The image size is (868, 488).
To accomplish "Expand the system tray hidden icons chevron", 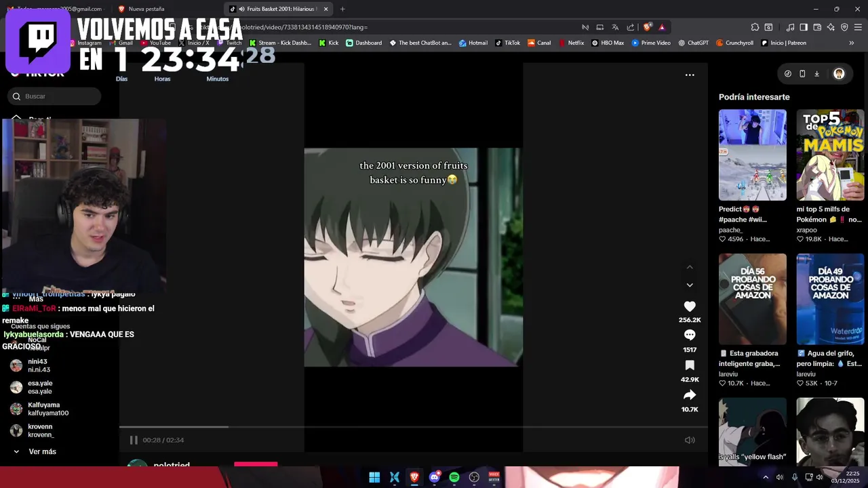I will point(766,477).
